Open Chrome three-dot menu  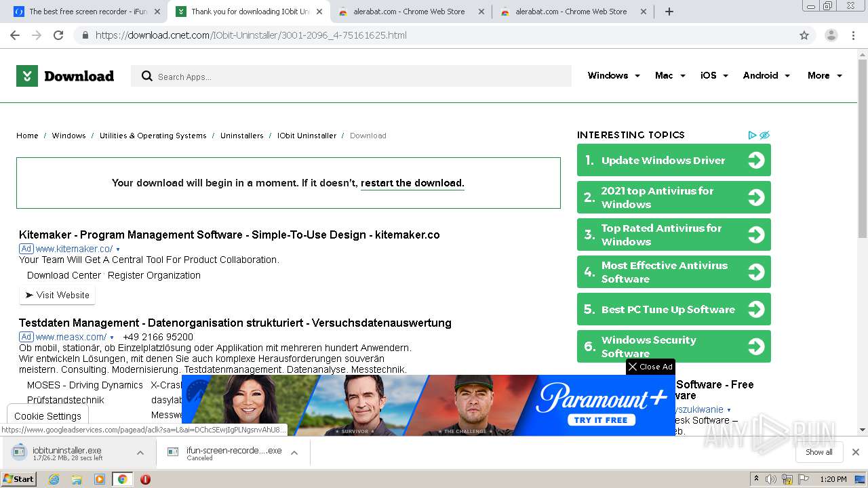pos(854,35)
